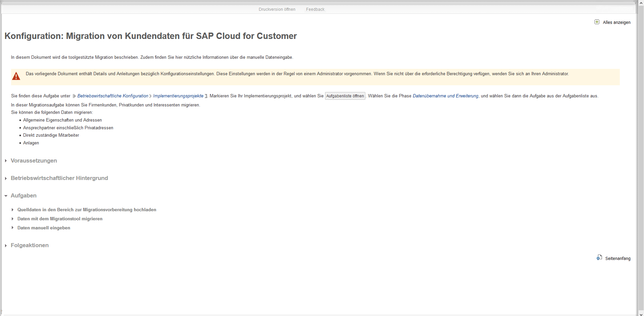This screenshot has height=316, width=644.
Task: Open the Druckversion öffnen link
Action: [x=277, y=9]
